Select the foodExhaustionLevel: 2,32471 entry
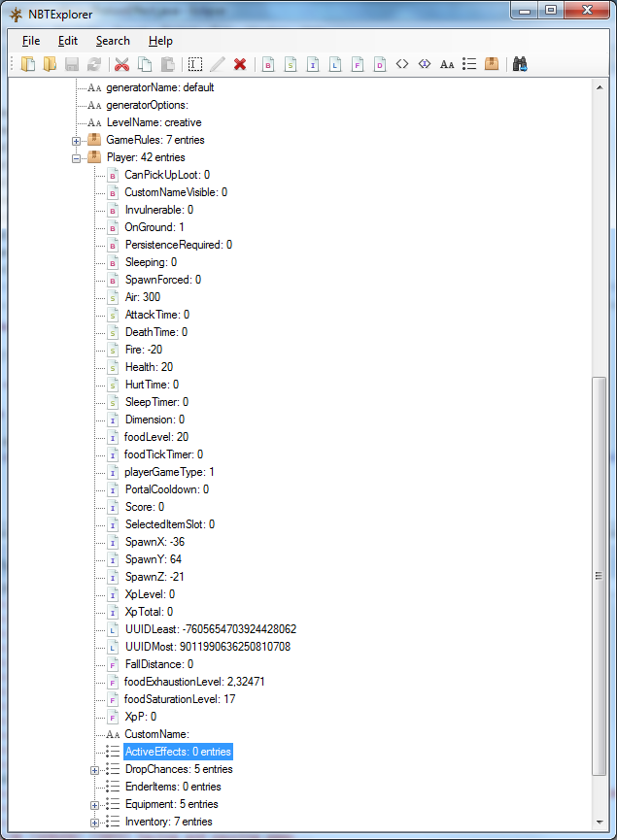 (x=194, y=682)
